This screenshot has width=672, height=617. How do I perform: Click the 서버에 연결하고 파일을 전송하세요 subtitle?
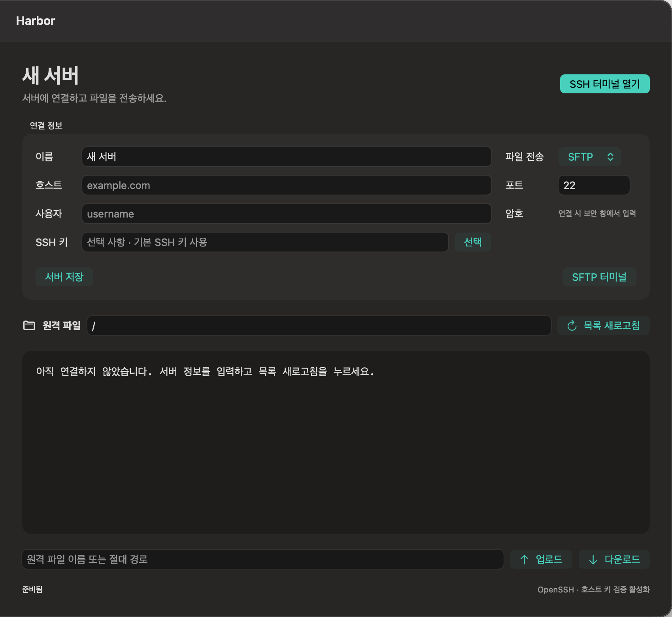tap(94, 98)
